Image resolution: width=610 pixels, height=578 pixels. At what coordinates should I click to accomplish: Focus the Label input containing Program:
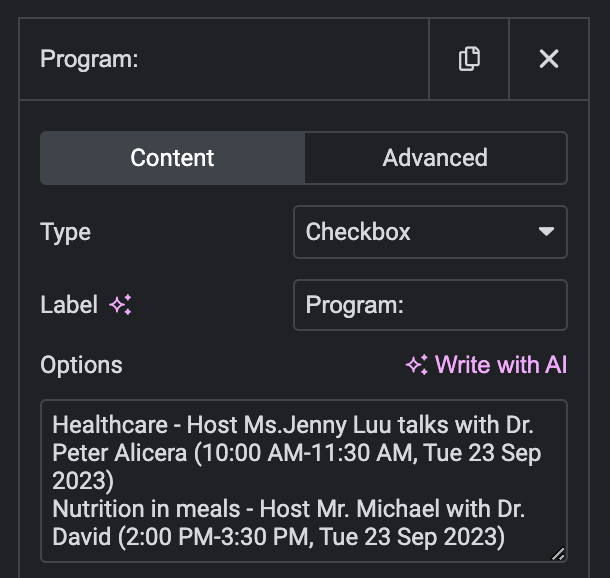[430, 305]
